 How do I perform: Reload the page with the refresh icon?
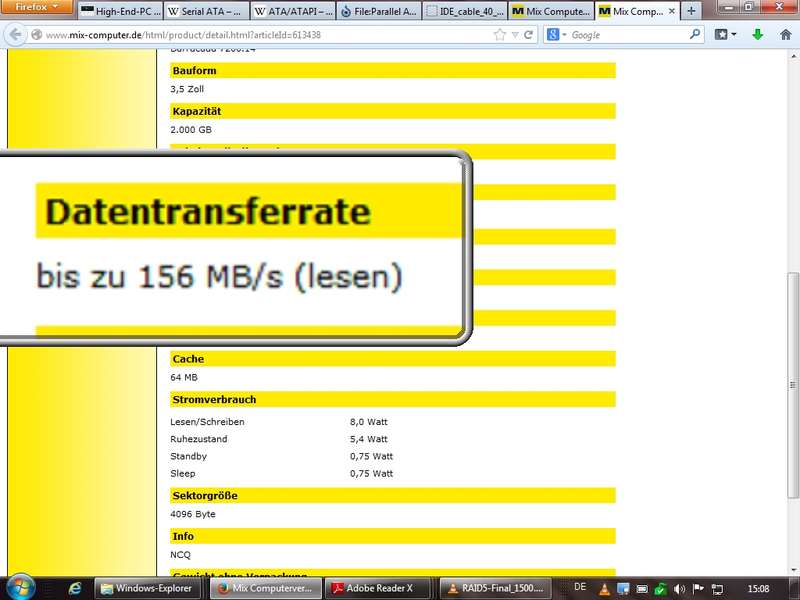tap(528, 35)
